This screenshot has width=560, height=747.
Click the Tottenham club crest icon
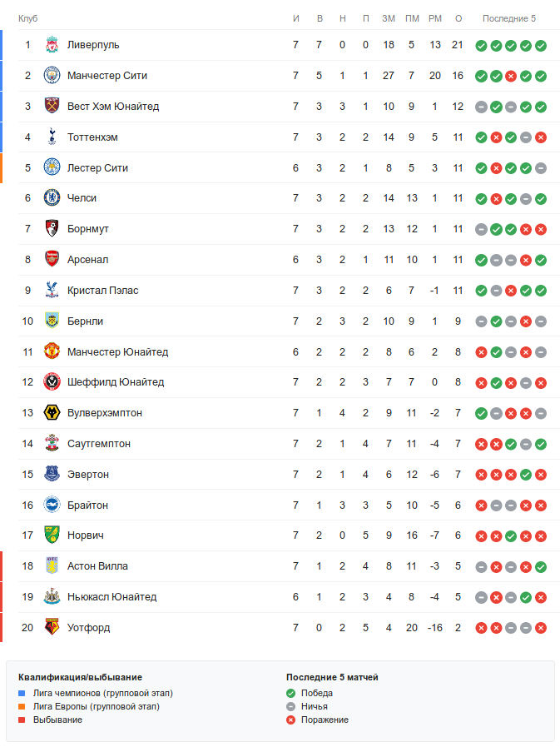tap(52, 137)
